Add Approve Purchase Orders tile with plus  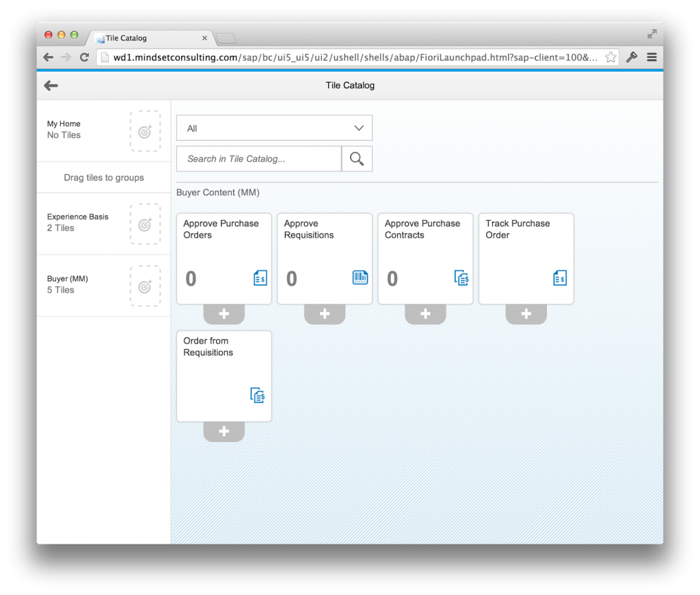click(x=224, y=314)
